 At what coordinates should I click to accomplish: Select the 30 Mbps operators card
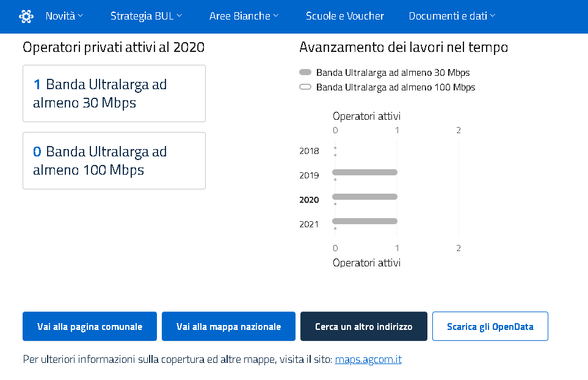point(114,93)
